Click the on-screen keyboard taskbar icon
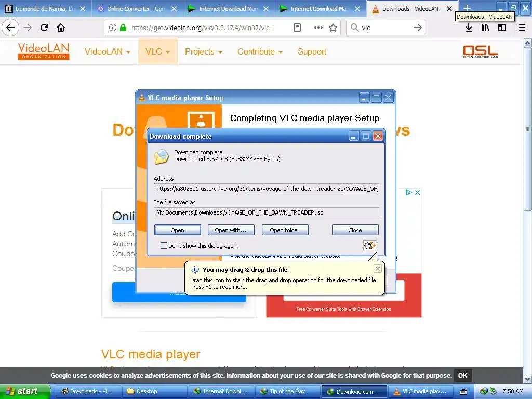Viewport: 532px width, 399px height. [x=463, y=392]
